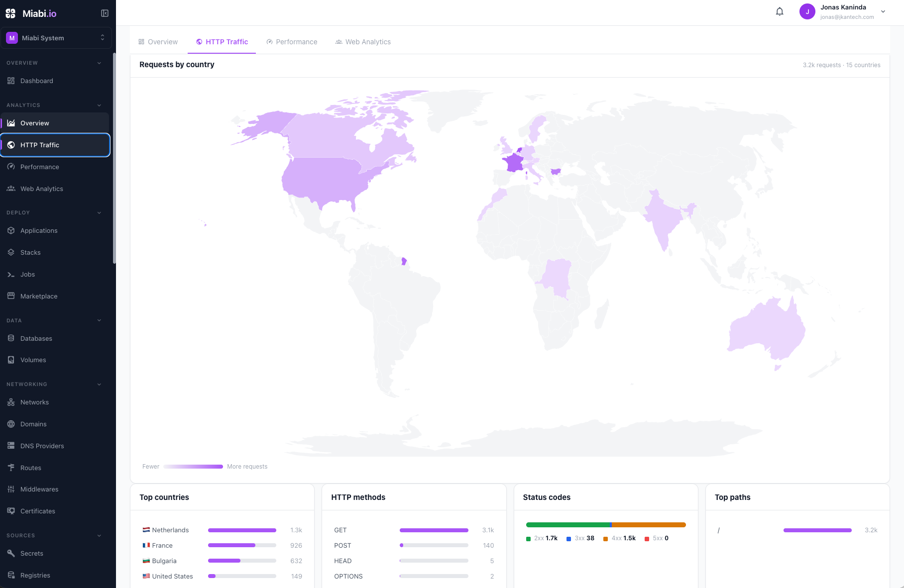904x588 pixels.
Task: Navigate to Databases
Action: coord(55,338)
